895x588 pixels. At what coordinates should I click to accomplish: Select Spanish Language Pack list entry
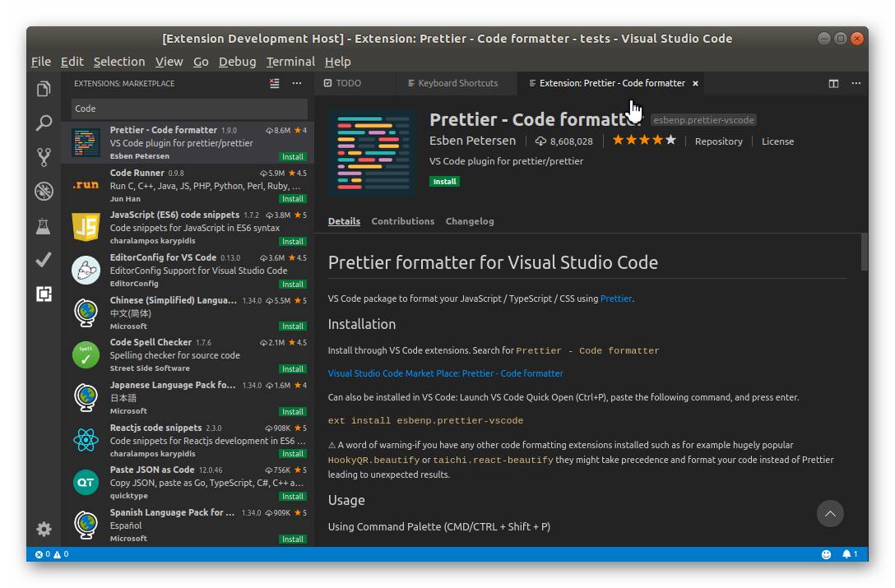coord(188,525)
